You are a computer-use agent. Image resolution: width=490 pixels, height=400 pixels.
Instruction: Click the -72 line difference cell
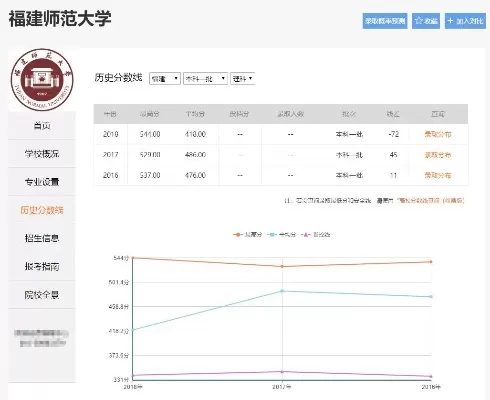tap(393, 134)
